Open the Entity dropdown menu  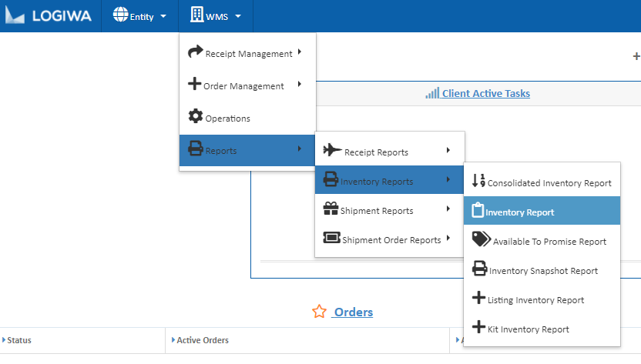pyautogui.click(x=139, y=16)
